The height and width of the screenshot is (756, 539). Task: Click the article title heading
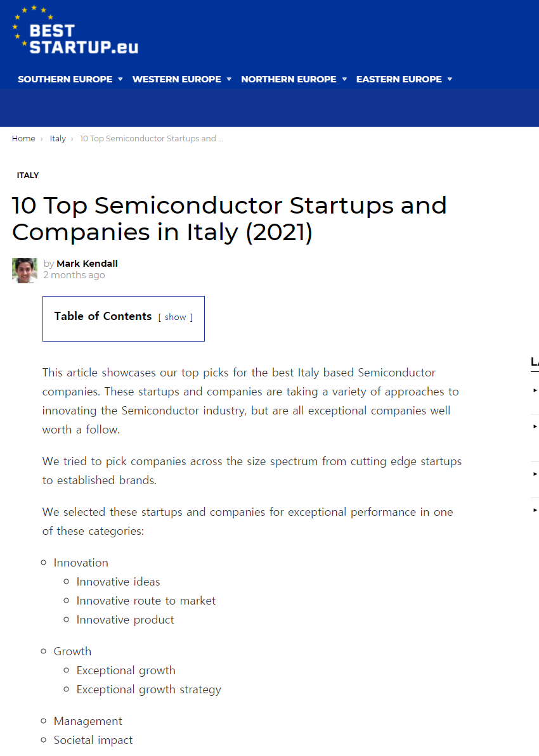point(229,219)
